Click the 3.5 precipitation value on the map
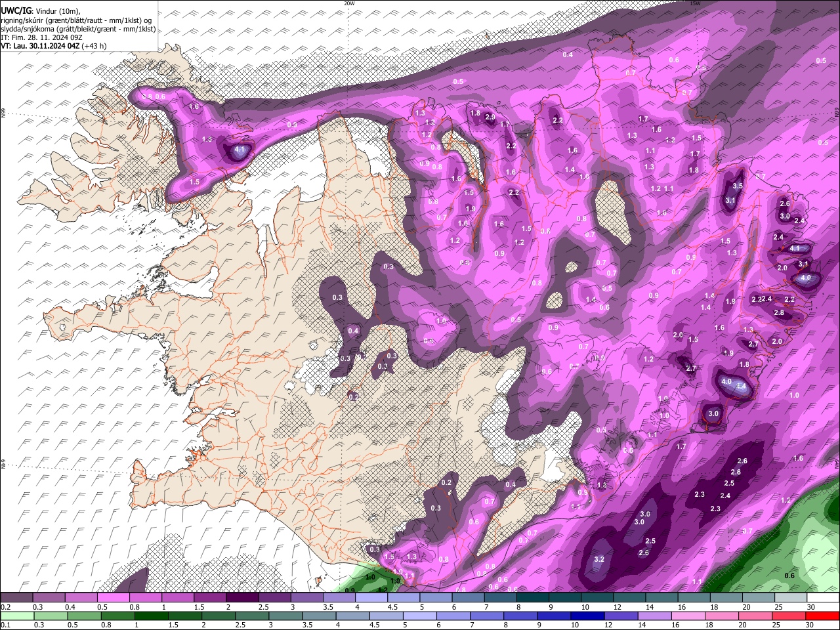 coord(738,186)
